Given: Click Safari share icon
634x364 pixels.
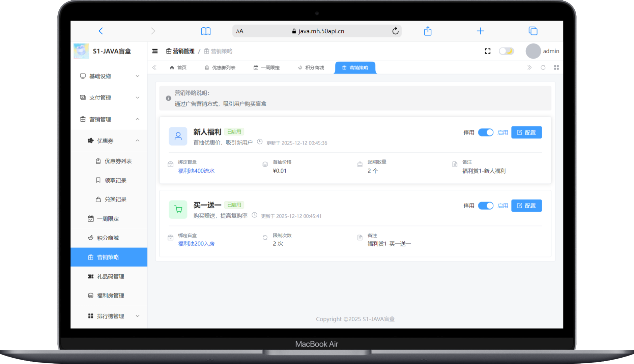Looking at the screenshot, I should click(x=428, y=31).
